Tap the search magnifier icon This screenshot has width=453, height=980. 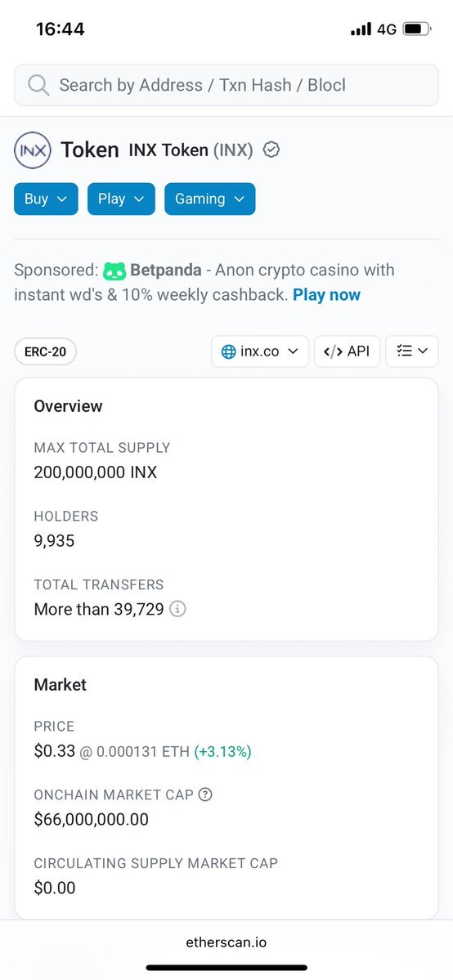pyautogui.click(x=38, y=85)
